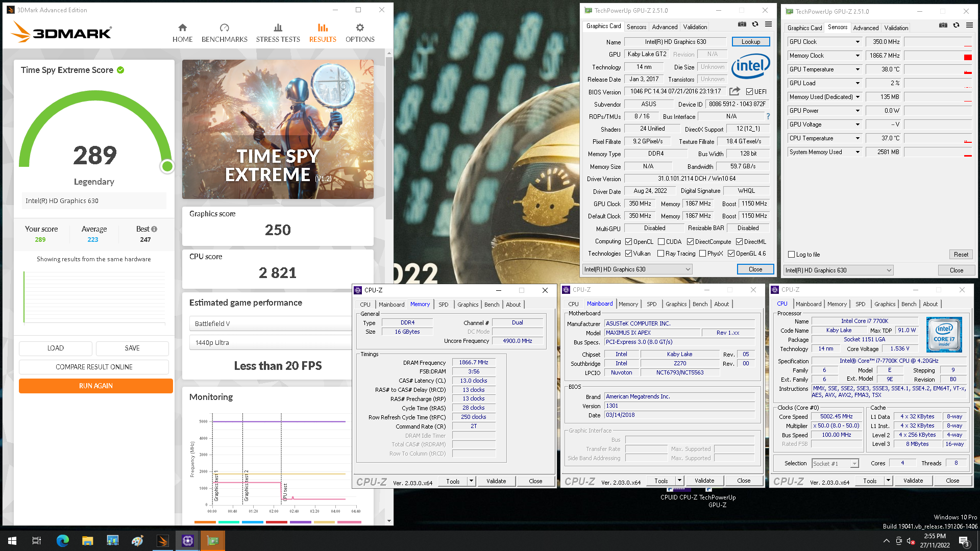
Task: Switch to Advanced tab in GPU-Z Graphics Card window
Action: coord(665,27)
